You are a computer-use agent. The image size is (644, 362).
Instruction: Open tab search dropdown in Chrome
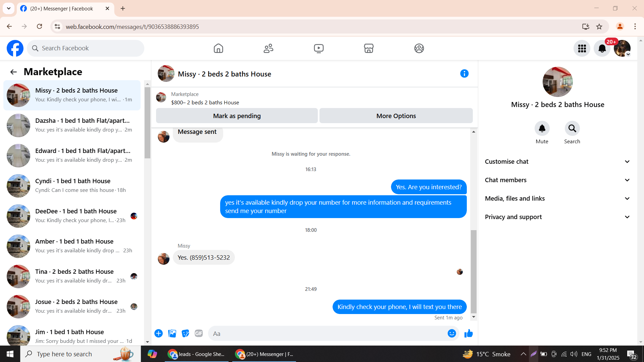9,8
